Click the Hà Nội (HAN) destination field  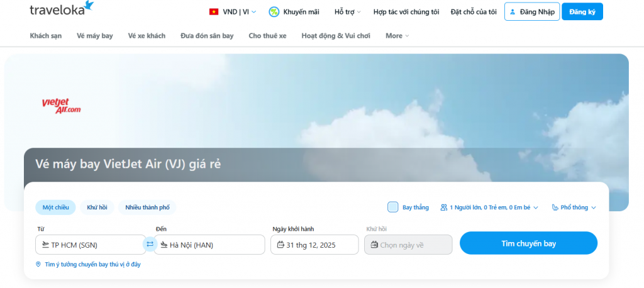point(209,245)
